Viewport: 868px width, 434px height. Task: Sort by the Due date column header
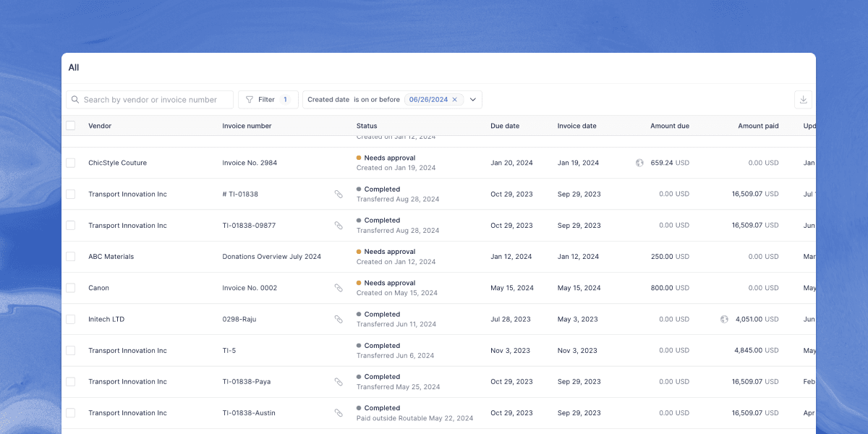(505, 126)
